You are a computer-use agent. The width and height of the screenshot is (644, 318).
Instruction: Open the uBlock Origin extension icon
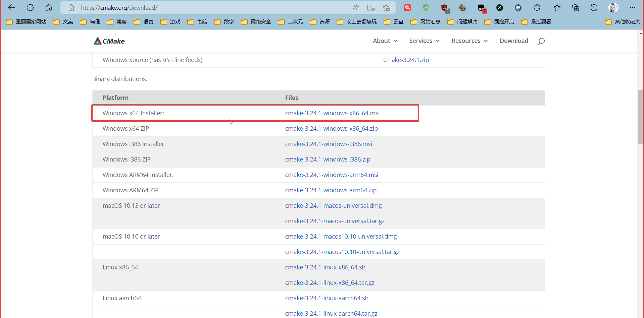pyautogui.click(x=445, y=8)
